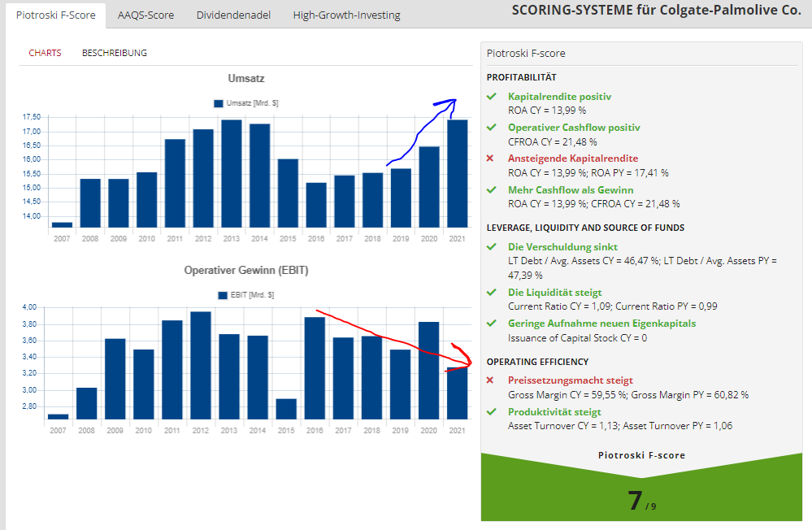Click the Kapitalrendite positiv criterion

click(x=559, y=97)
